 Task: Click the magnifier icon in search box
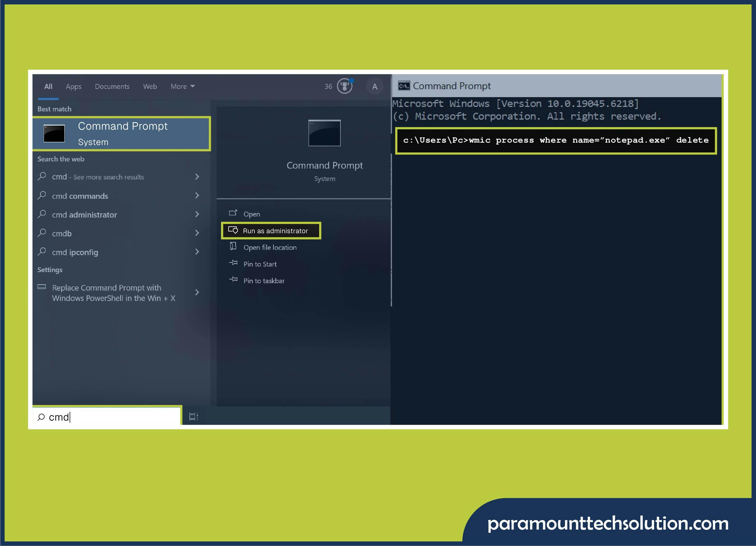[x=41, y=417]
